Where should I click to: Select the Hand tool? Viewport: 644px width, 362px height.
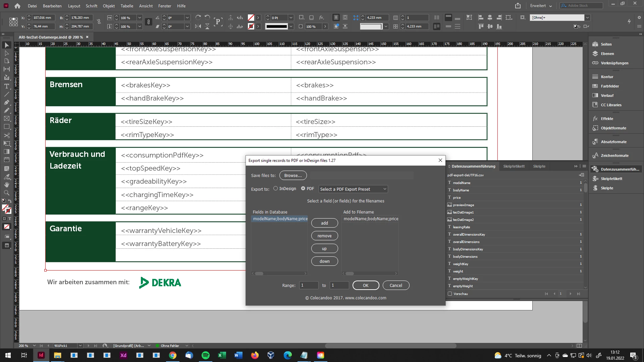[x=6, y=185]
